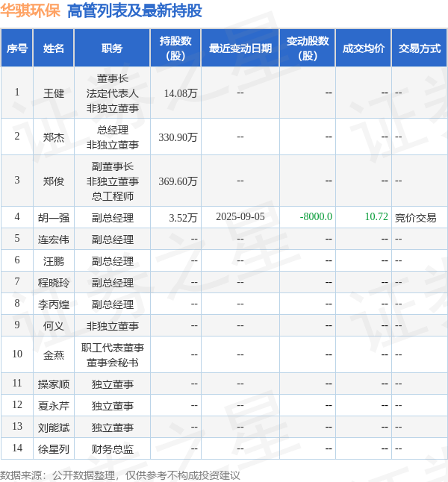The image size is (448, 482).
Task: Select the name 夏永芹
Action: (x=54, y=406)
